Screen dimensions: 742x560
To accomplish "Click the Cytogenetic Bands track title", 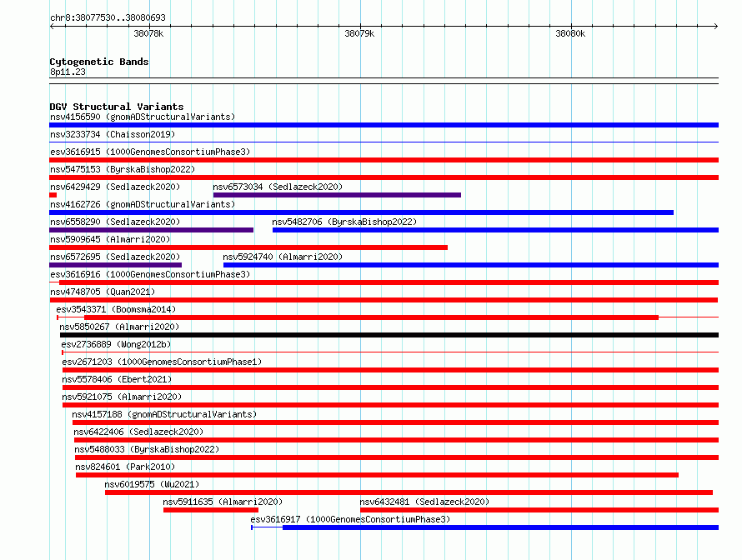I will [x=99, y=62].
